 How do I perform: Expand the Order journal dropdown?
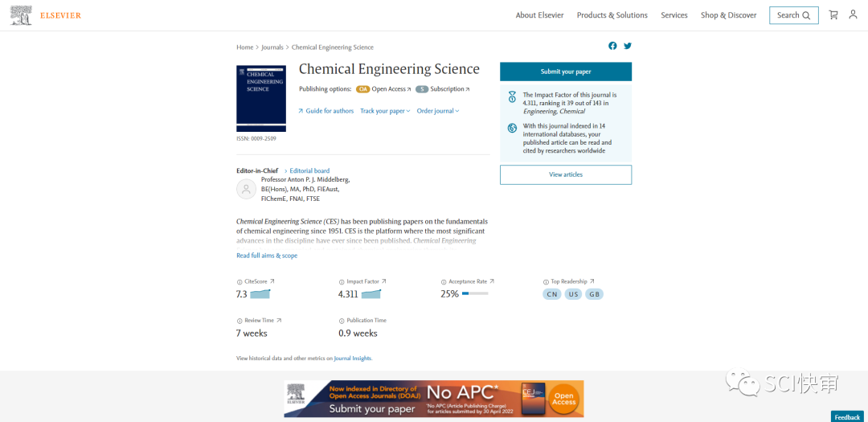click(x=438, y=111)
